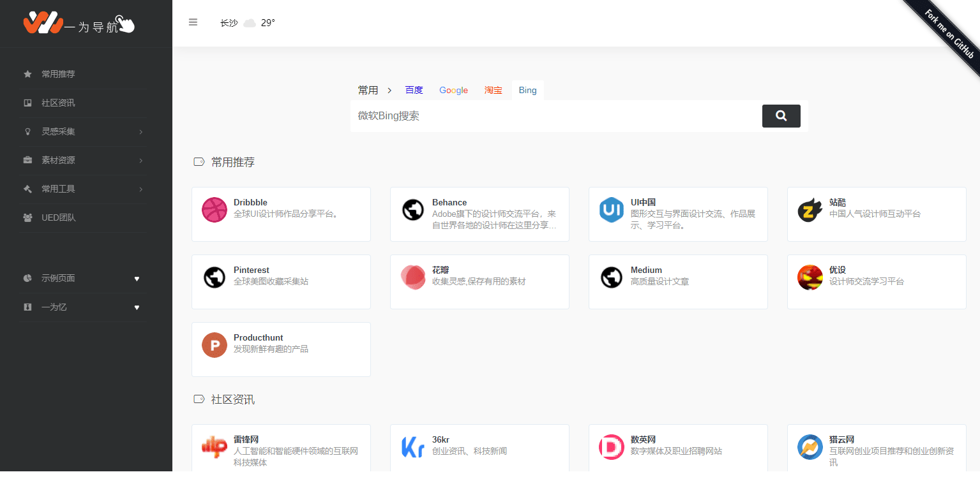Image resolution: width=980 pixels, height=486 pixels.
Task: Click the cloud weather icon
Action: 250,23
